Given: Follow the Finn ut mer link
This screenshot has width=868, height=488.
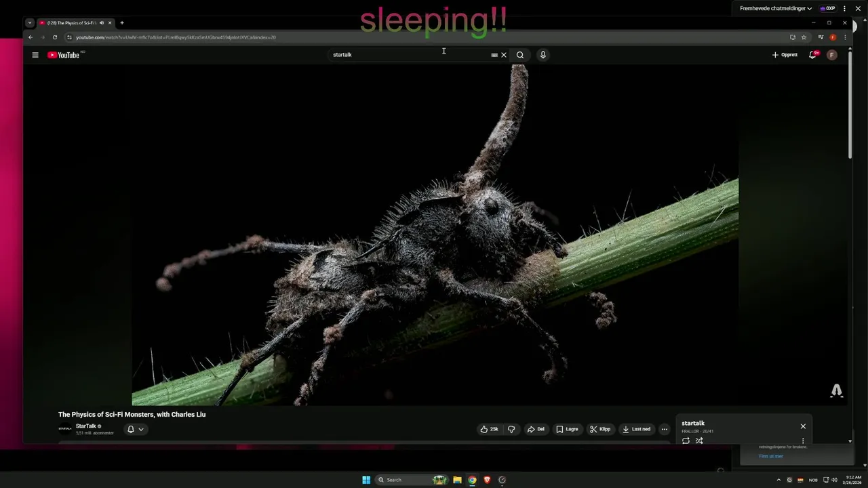Looking at the screenshot, I should pyautogui.click(x=771, y=456).
